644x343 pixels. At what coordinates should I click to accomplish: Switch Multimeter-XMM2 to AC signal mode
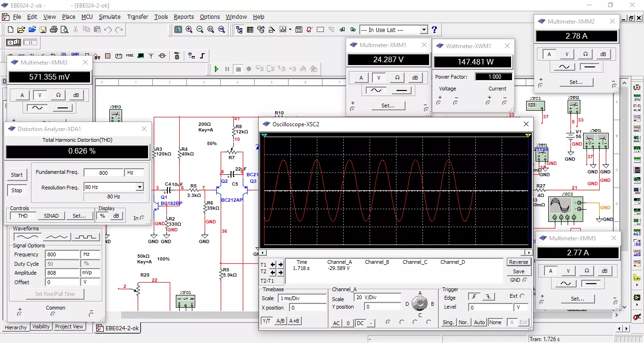point(564,67)
